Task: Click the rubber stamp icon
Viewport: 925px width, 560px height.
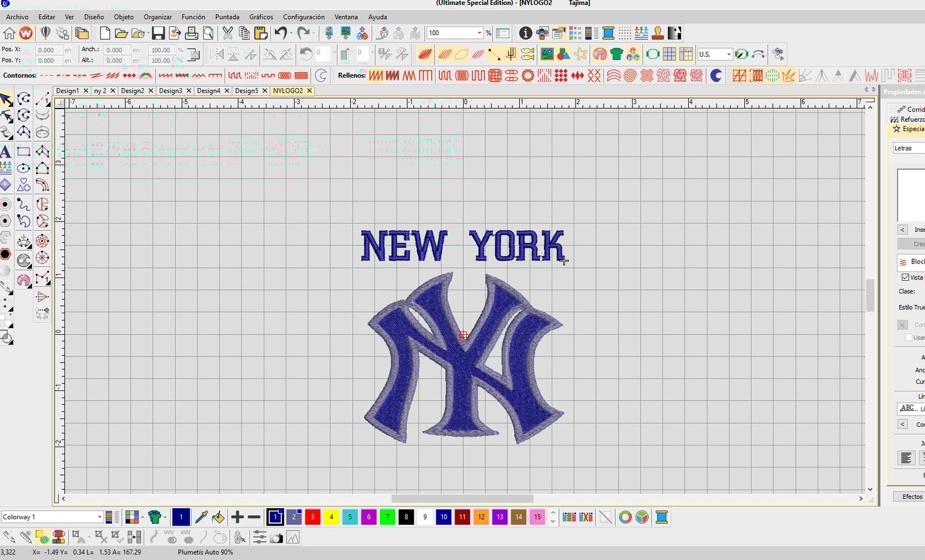Action: click(658, 33)
